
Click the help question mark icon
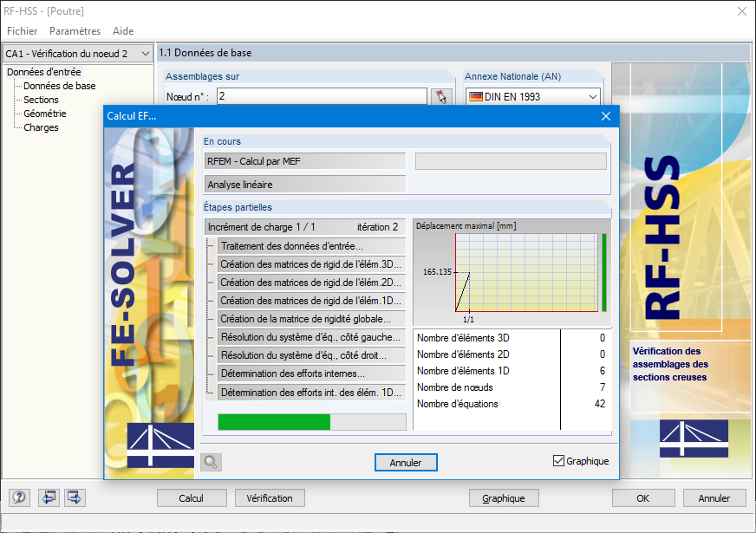click(19, 497)
